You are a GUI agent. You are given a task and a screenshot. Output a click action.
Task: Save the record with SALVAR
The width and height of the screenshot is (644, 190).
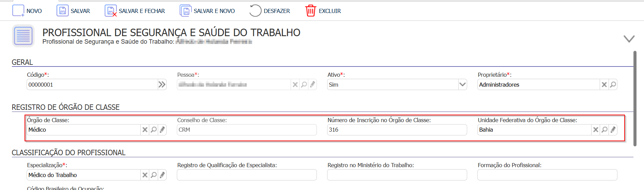point(62,11)
